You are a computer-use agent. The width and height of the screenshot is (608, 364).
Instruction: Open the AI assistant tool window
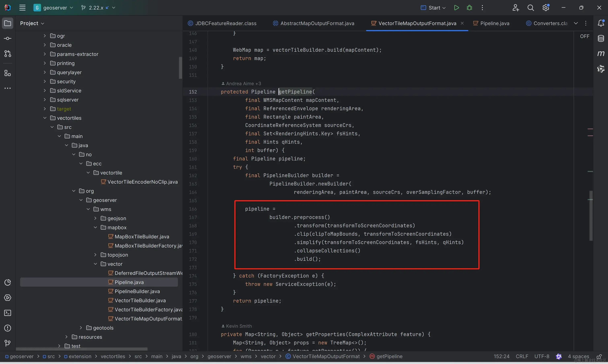pyautogui.click(x=601, y=69)
